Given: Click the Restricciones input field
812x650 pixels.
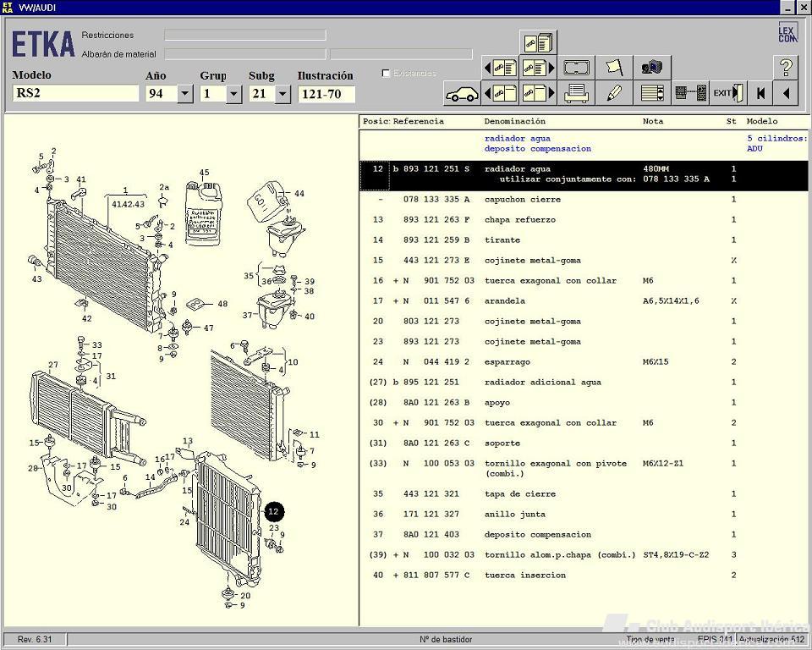Looking at the screenshot, I should [245, 35].
